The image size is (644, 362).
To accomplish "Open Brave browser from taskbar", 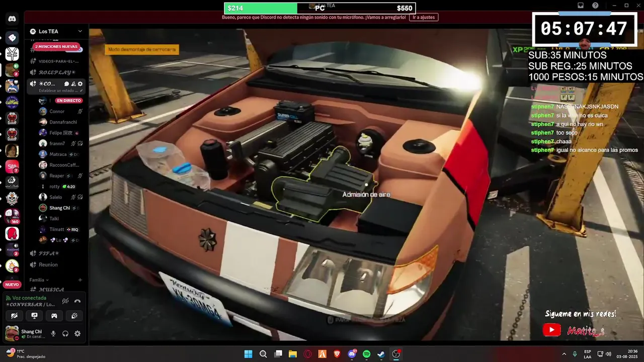I will (337, 354).
